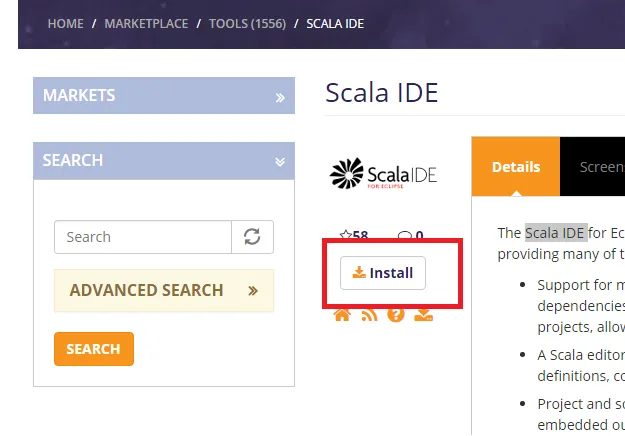Click the star favorites icon showing 58

click(x=346, y=235)
